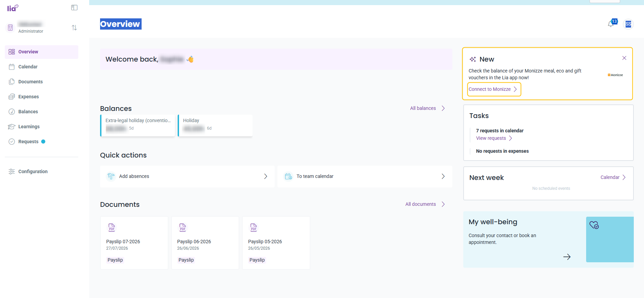The width and height of the screenshot is (644, 298).
Task: Click '7 requests in calendar' text
Action: coord(500,131)
